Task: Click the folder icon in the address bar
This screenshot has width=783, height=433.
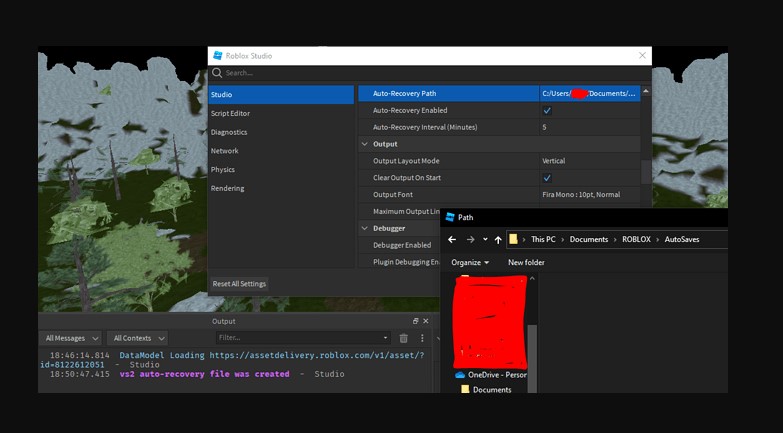Action: coord(513,239)
